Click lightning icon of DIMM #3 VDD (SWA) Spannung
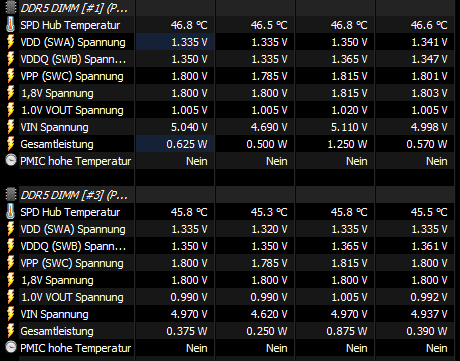The width and height of the screenshot is (460, 361). tap(11, 229)
